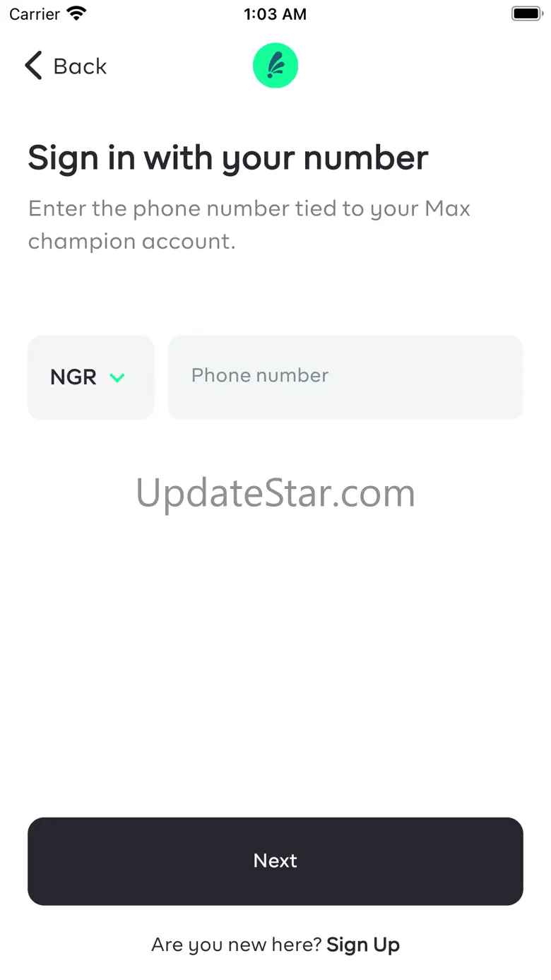The image size is (551, 980).
Task: Go back using the Back label
Action: click(x=80, y=66)
